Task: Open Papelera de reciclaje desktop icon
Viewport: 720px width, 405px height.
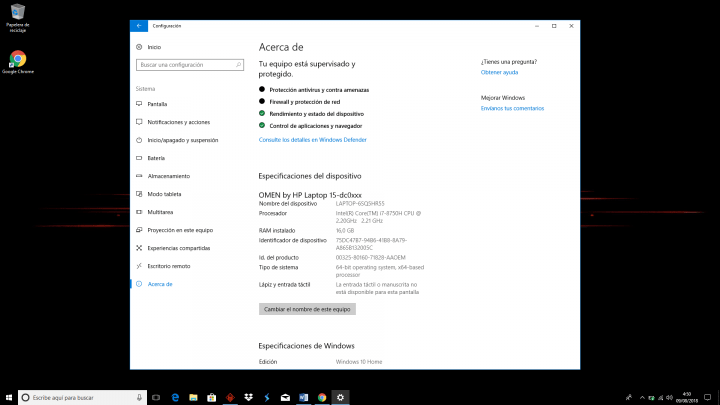Action: (17, 18)
